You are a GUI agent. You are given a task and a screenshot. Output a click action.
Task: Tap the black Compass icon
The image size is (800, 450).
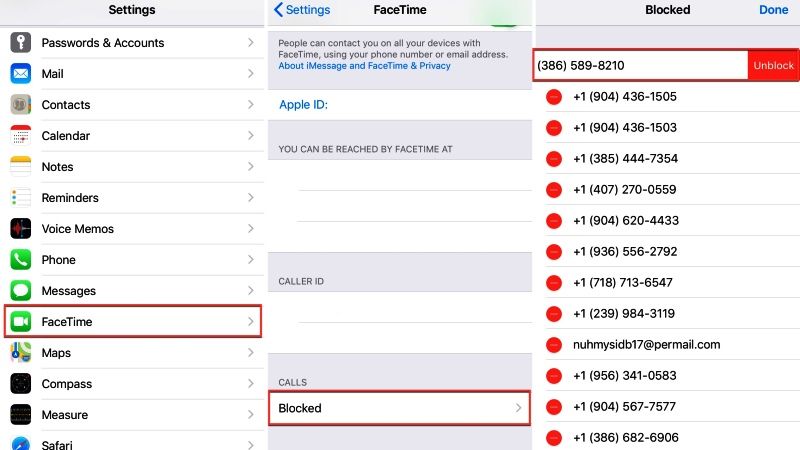pos(20,384)
